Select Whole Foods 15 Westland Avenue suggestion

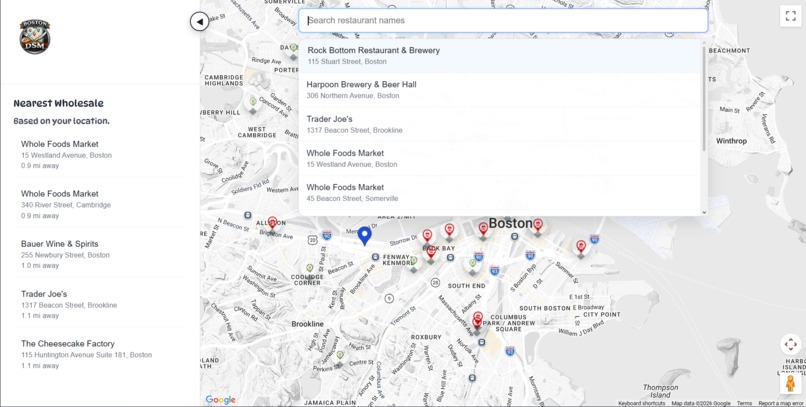500,158
